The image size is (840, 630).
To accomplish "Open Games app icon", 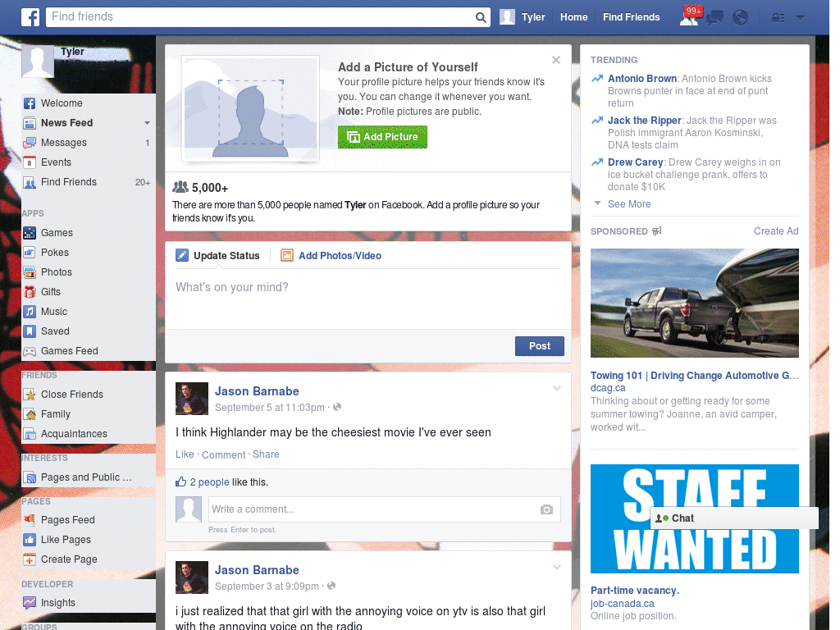I will (x=30, y=233).
